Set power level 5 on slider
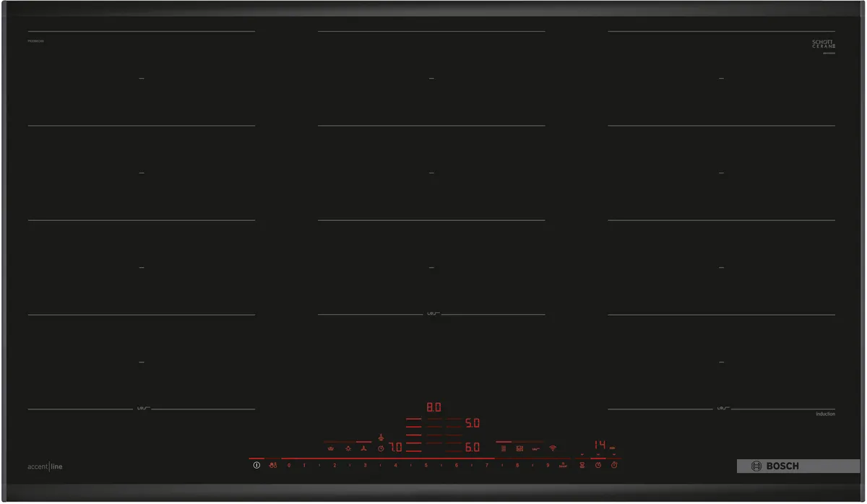 coord(426,466)
